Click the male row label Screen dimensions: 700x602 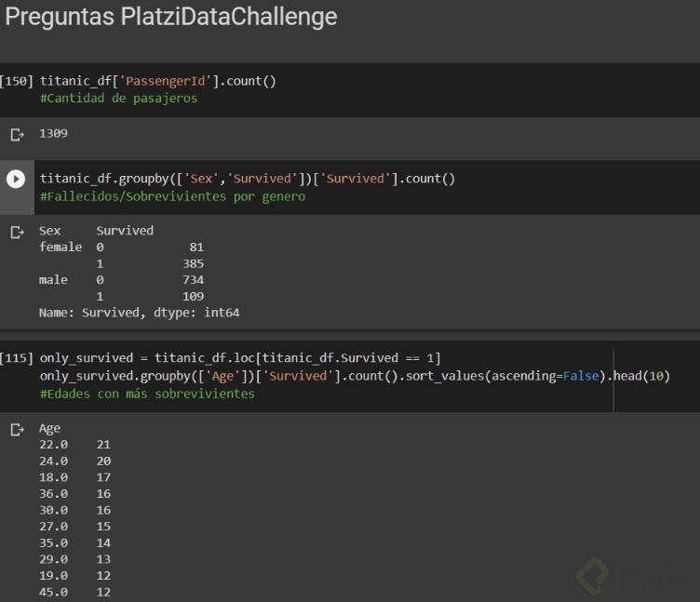(53, 280)
